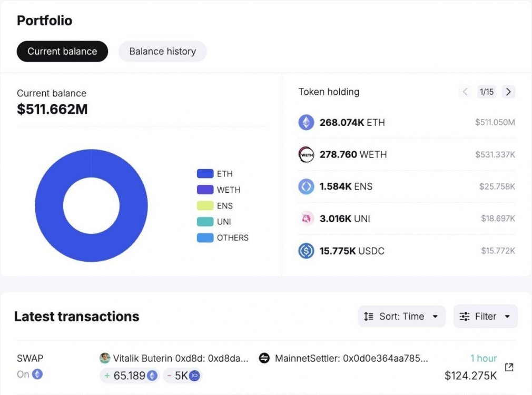
Task: Toggle OTHERS legend entry in chart
Action: tap(222, 238)
